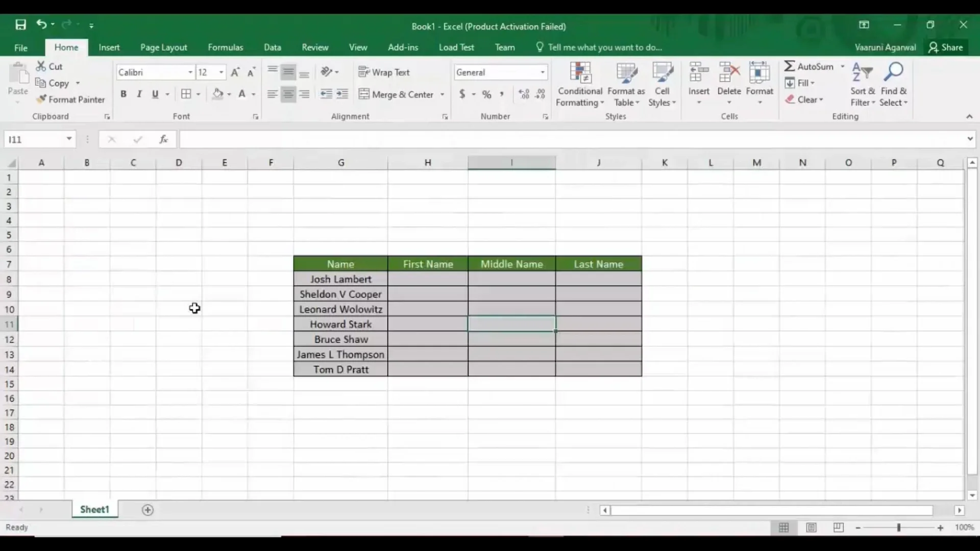Toggle underline formatting

[155, 94]
